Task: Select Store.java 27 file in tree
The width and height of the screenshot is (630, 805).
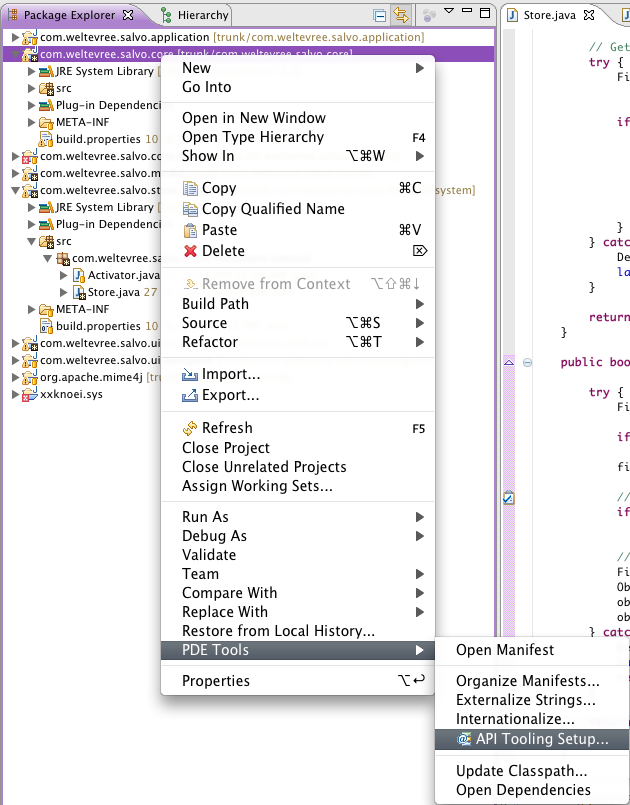Action: click(x=122, y=292)
